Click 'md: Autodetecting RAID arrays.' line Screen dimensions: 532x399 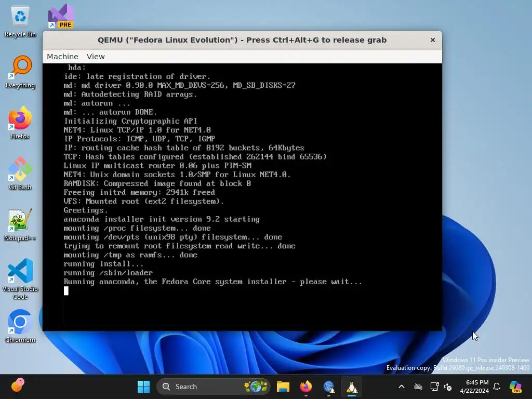(130, 95)
